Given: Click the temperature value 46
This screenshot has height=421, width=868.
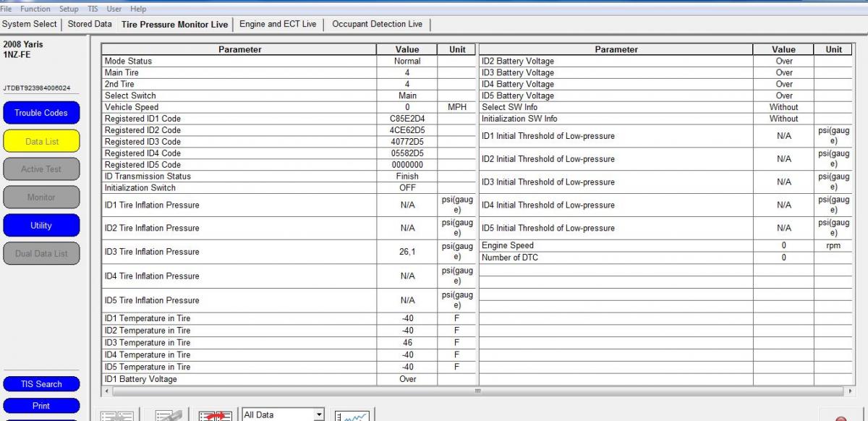Looking at the screenshot, I should [x=407, y=343].
